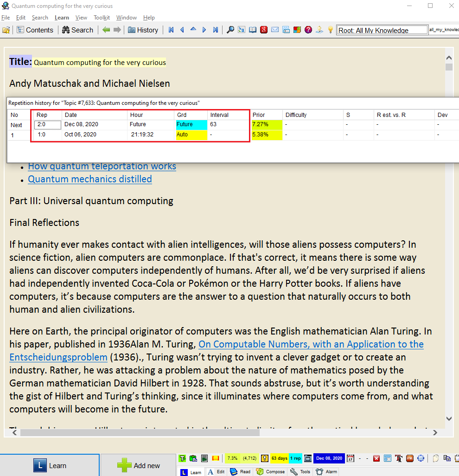Image resolution: width=459 pixels, height=476 pixels.
Task: Click the 7.3% priority status field
Action: (x=233, y=458)
